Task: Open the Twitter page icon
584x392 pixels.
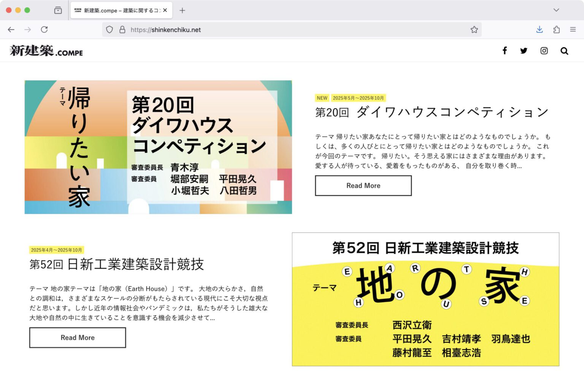Action: [524, 51]
